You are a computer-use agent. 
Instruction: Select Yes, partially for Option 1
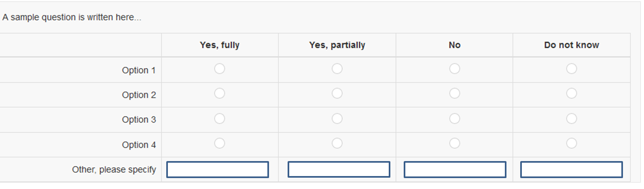[337, 69]
